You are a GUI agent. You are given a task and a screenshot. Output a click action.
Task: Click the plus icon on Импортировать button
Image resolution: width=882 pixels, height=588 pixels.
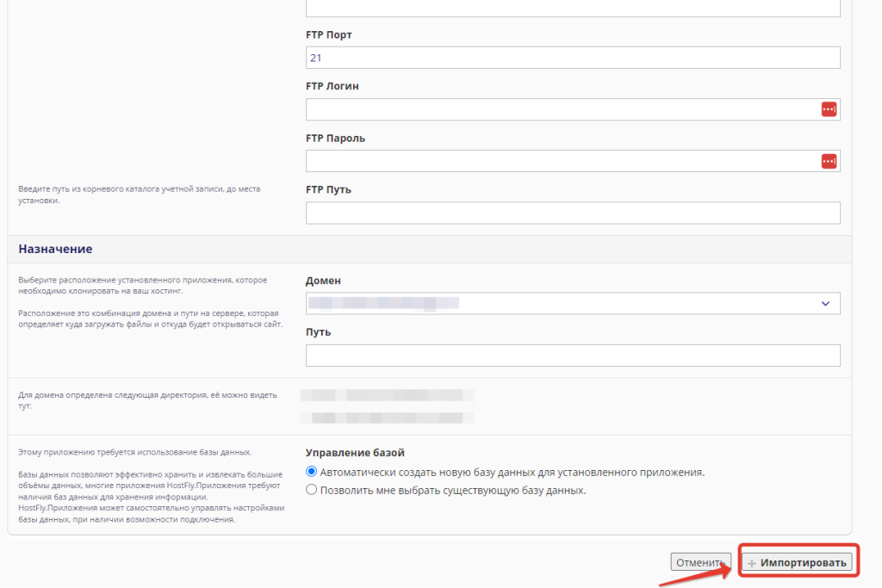point(751,563)
